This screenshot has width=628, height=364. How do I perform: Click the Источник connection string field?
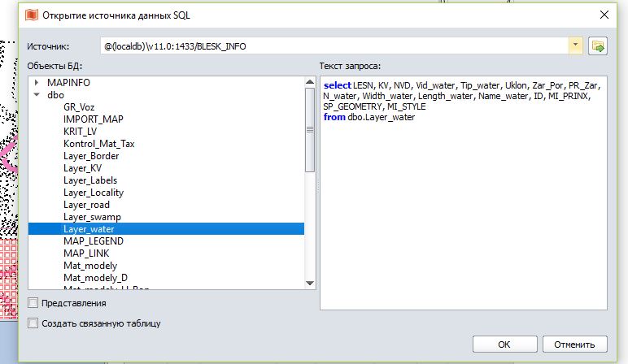click(x=334, y=46)
